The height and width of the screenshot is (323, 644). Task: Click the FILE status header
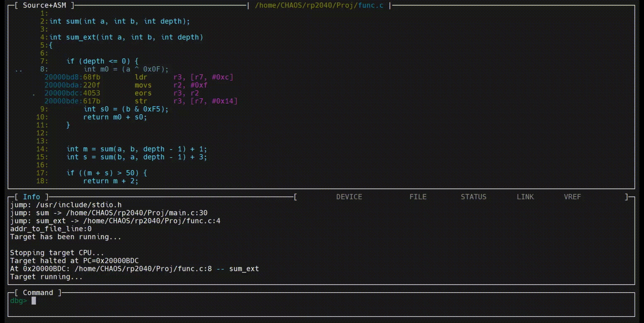click(x=418, y=197)
